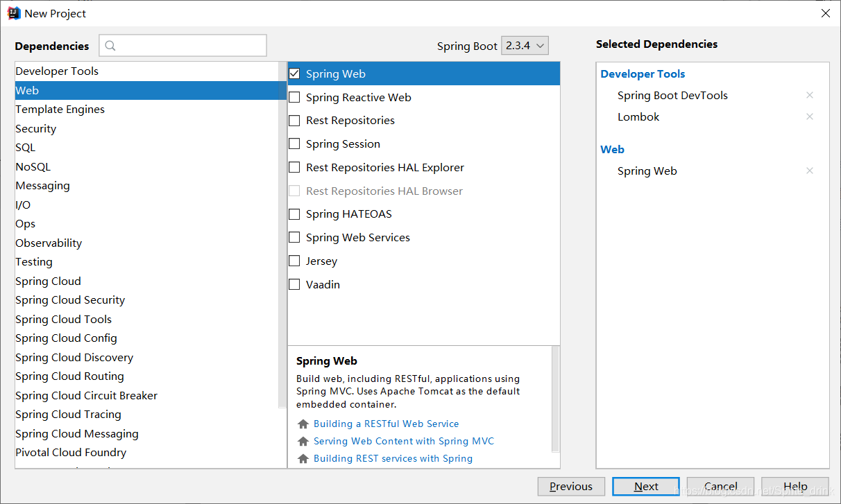Select the Testing category
The height and width of the screenshot is (504, 841).
pos(146,262)
